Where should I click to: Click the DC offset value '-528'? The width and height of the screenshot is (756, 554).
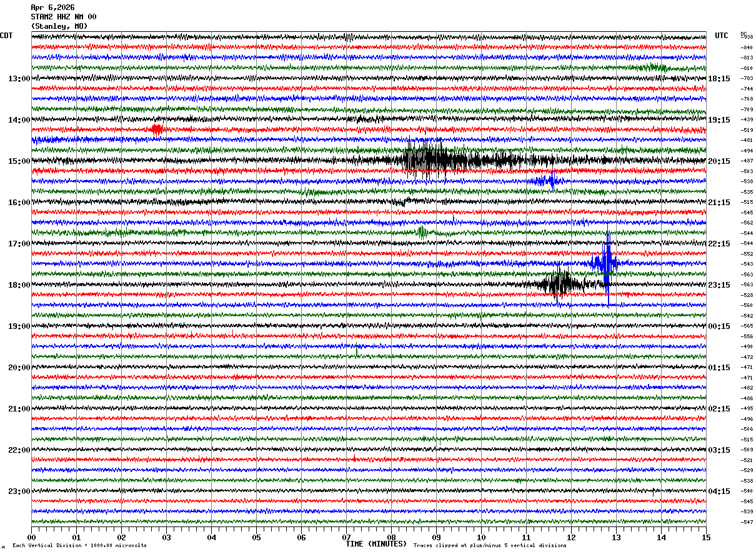(747, 295)
